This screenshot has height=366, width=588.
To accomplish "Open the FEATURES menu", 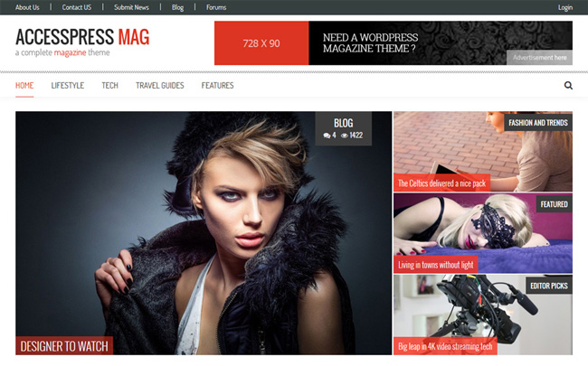I will pyautogui.click(x=217, y=86).
